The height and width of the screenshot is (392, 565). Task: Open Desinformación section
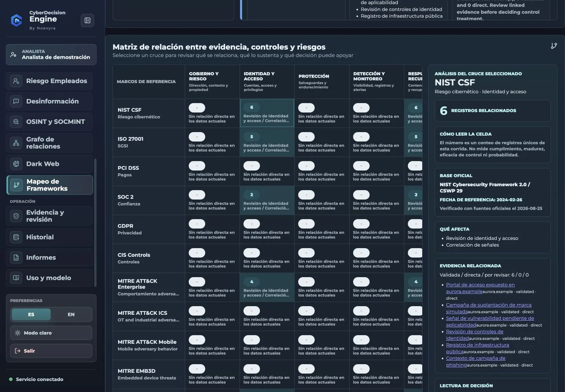point(49,102)
